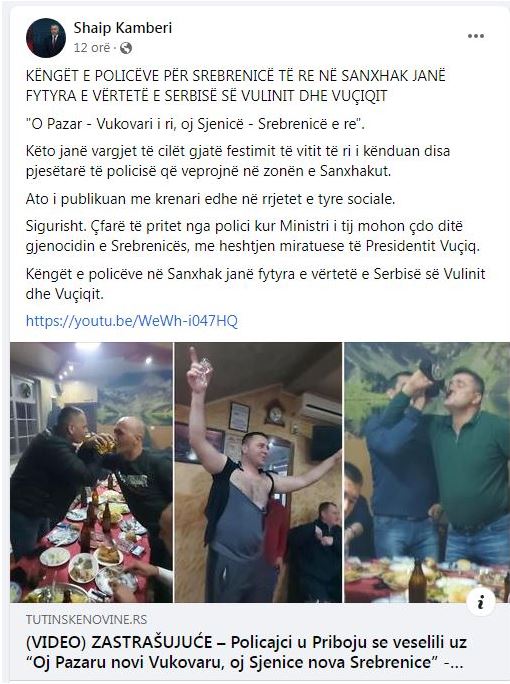
Task: Click the capitalized post headline about Sanxhak
Action: coord(236,86)
